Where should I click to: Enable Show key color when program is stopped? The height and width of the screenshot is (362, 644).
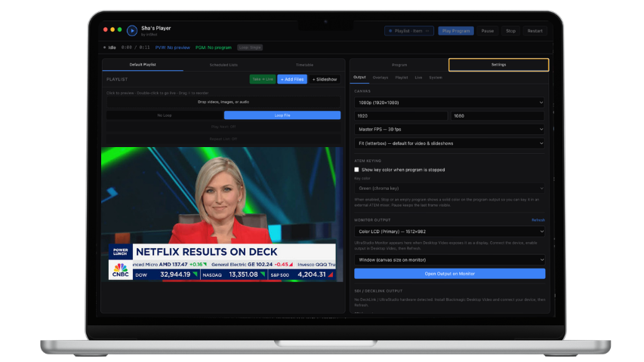356,170
